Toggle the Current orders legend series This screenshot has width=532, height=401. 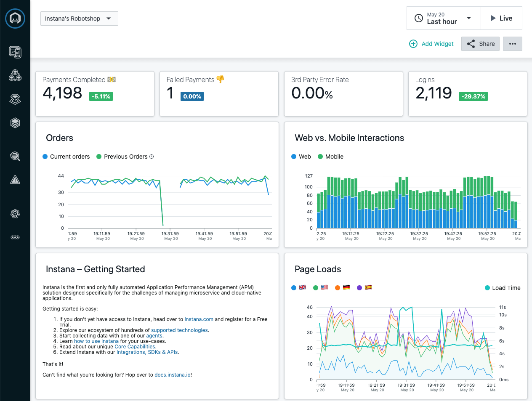pos(66,157)
